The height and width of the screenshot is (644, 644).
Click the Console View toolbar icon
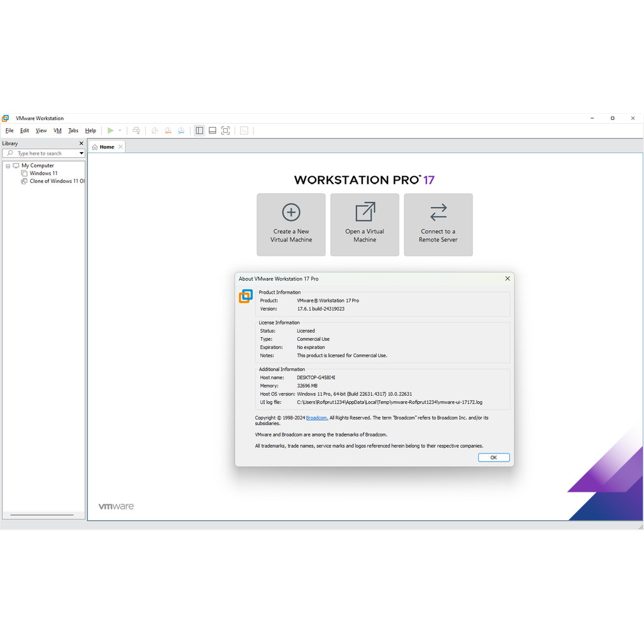(244, 131)
